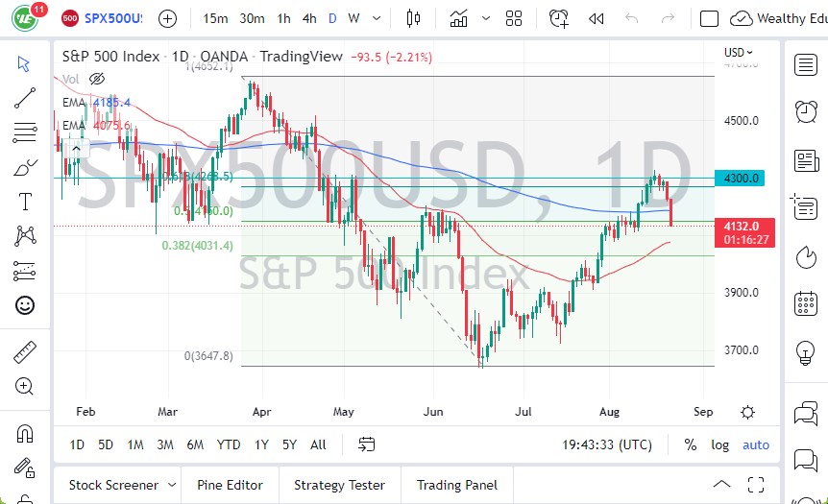Select the ruler measure tool
The width and height of the screenshot is (828, 504).
(x=25, y=351)
